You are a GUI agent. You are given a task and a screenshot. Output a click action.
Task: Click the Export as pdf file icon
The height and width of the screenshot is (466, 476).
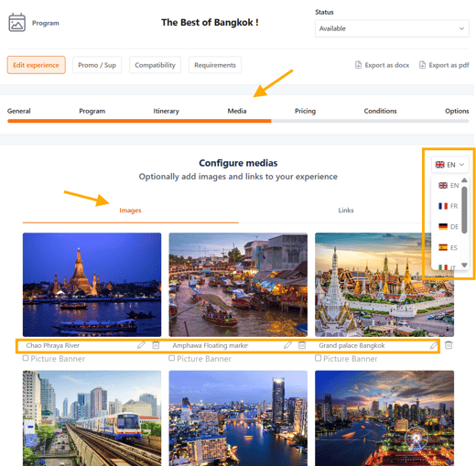(x=422, y=65)
